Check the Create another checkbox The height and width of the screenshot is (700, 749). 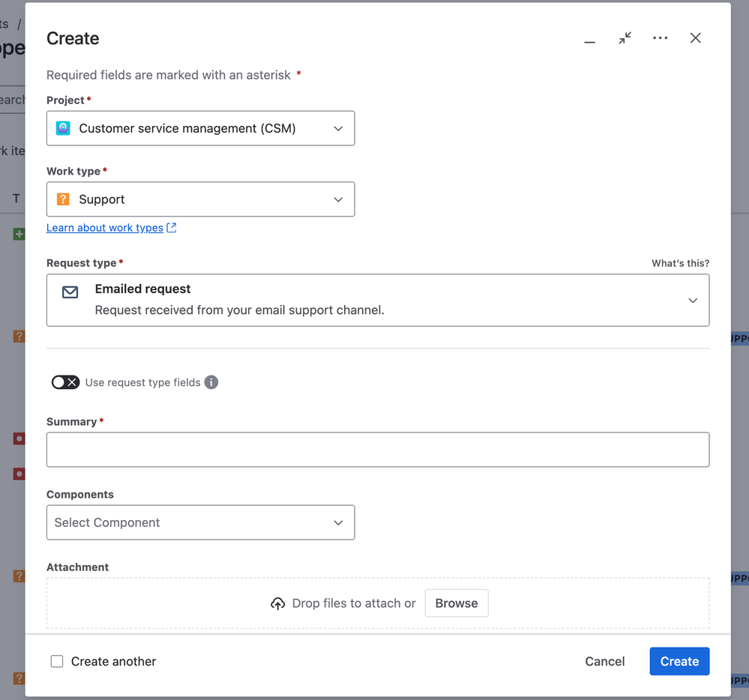(57, 661)
